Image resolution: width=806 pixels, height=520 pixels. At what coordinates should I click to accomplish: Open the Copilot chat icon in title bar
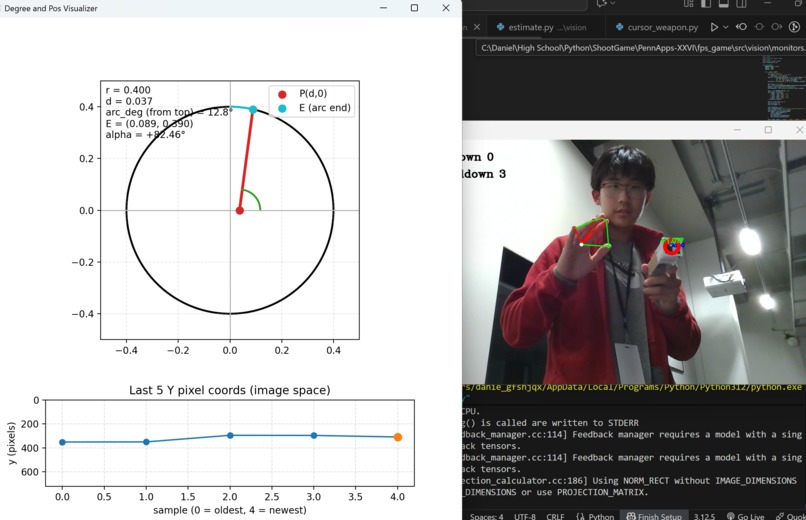[601, 4]
